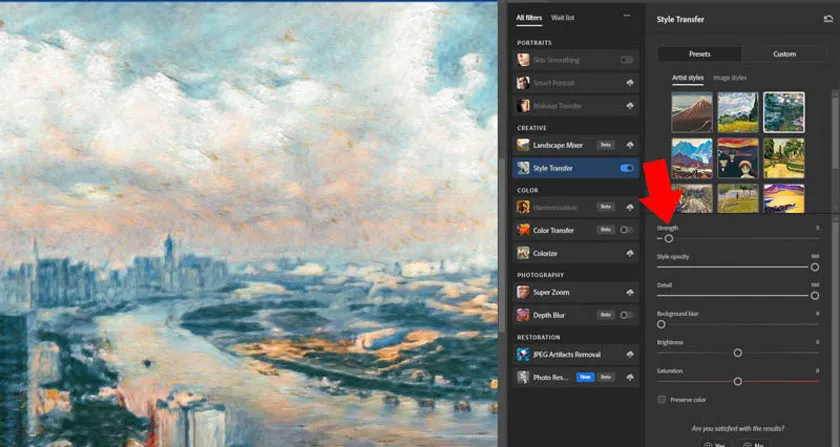The image size is (840, 447).
Task: Choose the mountain artist style thumbnail
Action: click(x=693, y=112)
